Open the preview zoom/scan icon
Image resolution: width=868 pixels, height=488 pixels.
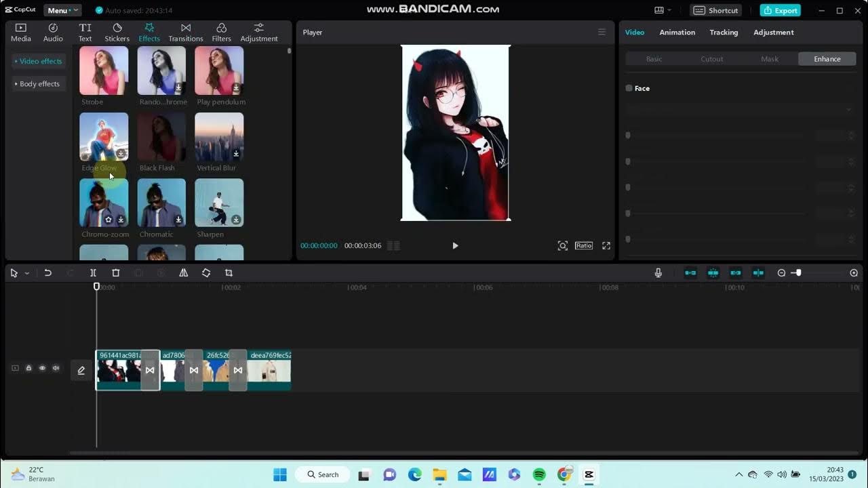tap(562, 245)
